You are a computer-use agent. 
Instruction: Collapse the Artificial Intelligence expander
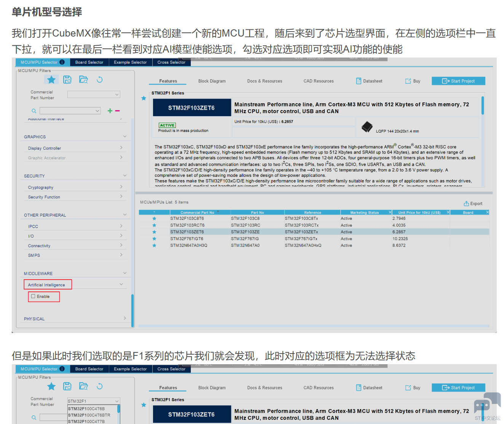pyautogui.click(x=121, y=284)
